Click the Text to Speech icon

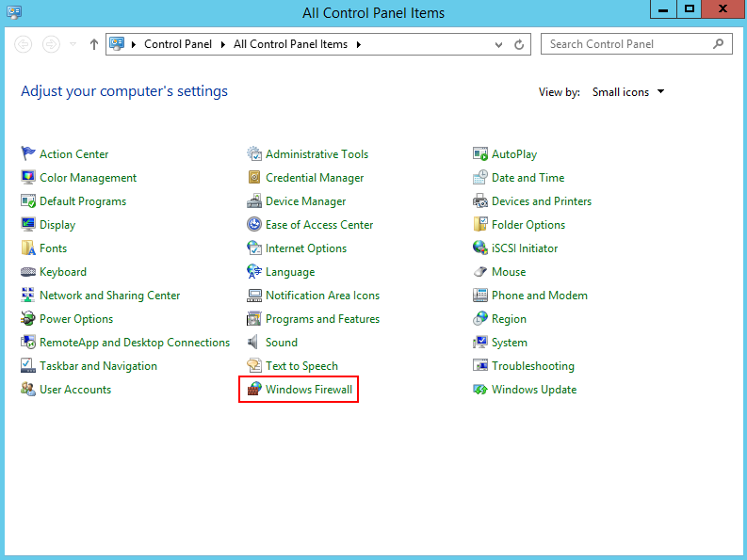tap(254, 365)
